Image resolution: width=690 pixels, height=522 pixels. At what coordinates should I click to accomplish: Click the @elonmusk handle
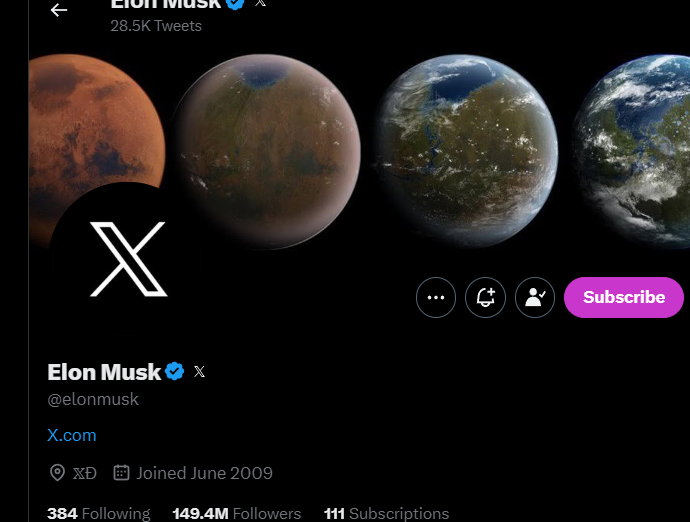[x=93, y=400]
